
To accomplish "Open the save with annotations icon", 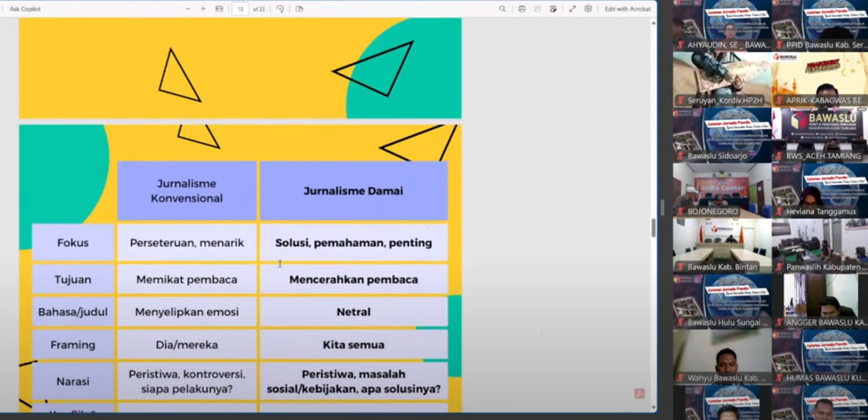I will [x=553, y=9].
